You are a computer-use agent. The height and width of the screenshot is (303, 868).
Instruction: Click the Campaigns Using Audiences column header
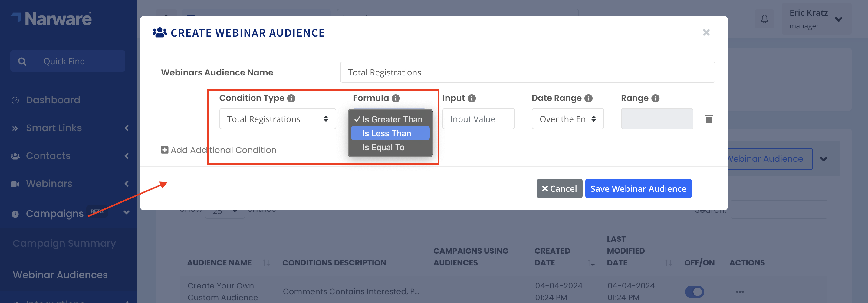click(x=471, y=257)
